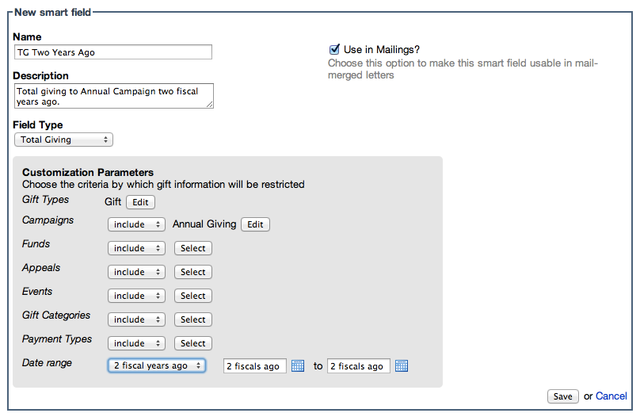Screen dimensions: 640x413
Task: Open calendar picker for end date
Action: click(x=401, y=366)
